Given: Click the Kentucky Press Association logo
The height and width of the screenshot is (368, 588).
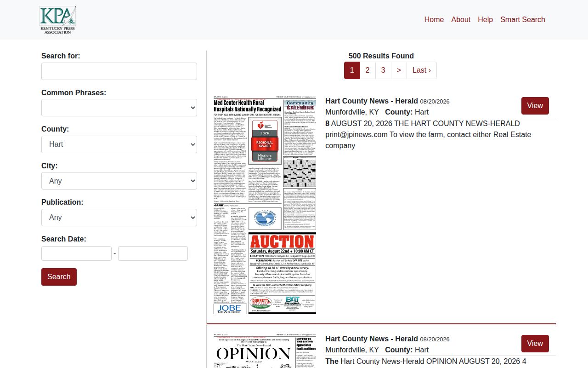Looking at the screenshot, I should pos(57,20).
